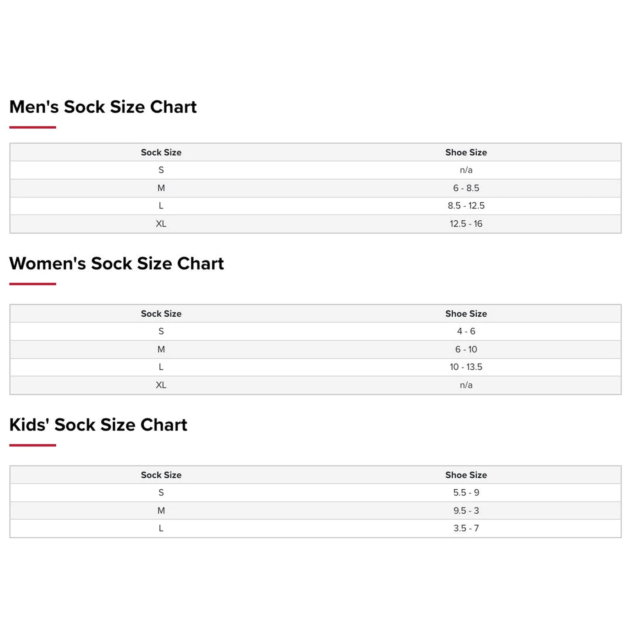Viewport: 644px width, 644px height.
Task: Click Sock Size header in Men's table
Action: pyautogui.click(x=161, y=152)
